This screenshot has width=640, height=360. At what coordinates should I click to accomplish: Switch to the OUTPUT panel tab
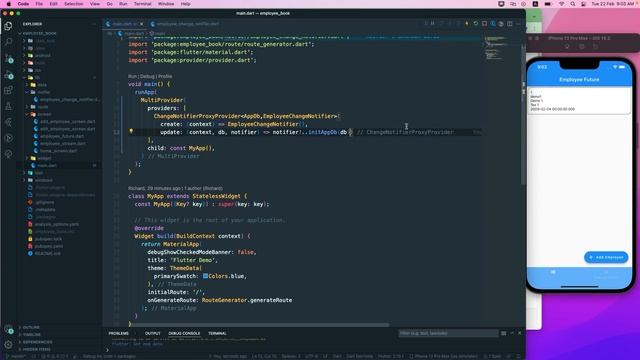(153, 333)
